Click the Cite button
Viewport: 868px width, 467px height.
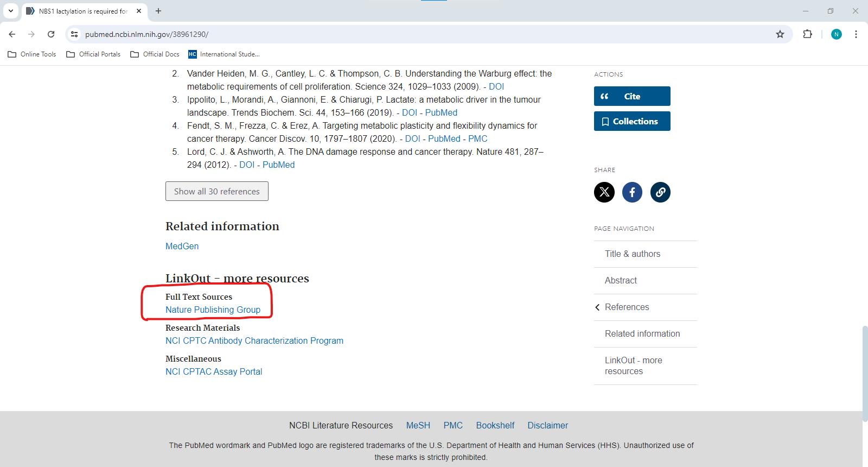[632, 96]
